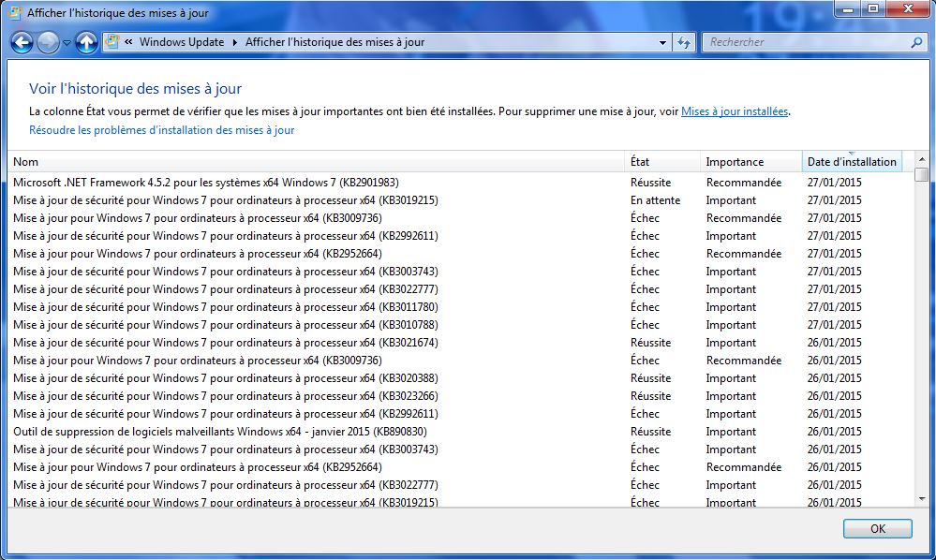
Task: Click the Windows Update address bar icon
Action: click(111, 42)
